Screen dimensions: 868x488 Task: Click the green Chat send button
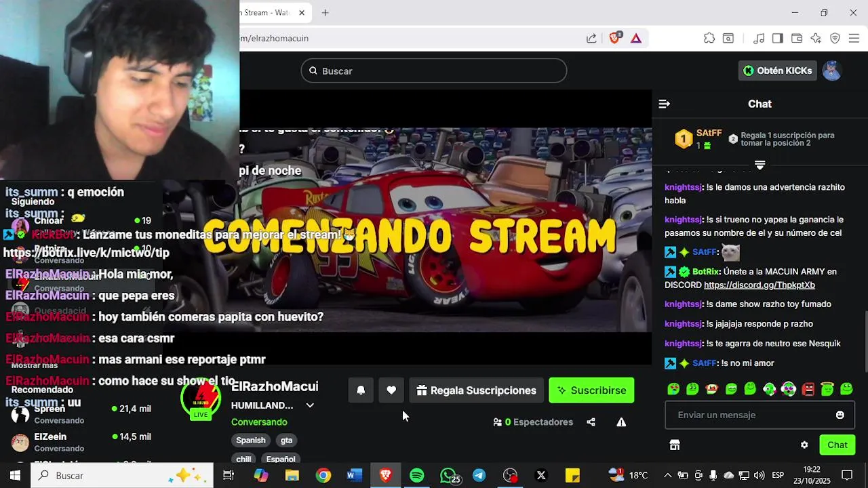[837, 445]
